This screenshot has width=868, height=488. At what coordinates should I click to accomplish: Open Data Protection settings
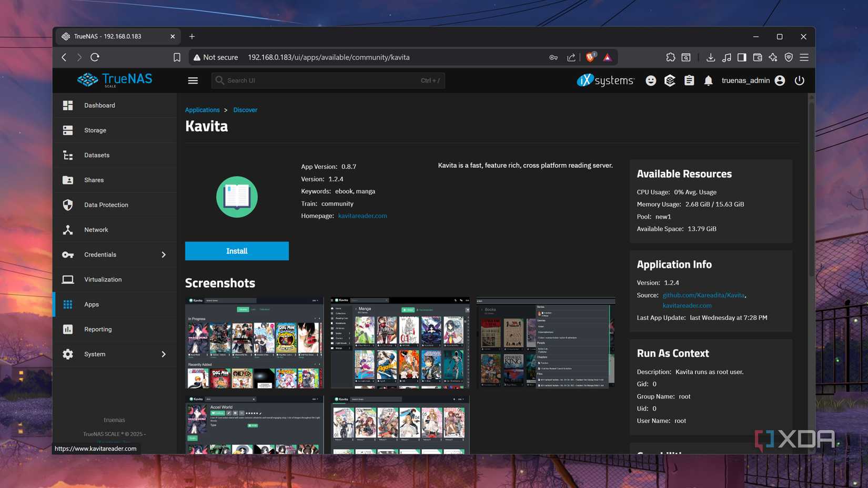115,205
